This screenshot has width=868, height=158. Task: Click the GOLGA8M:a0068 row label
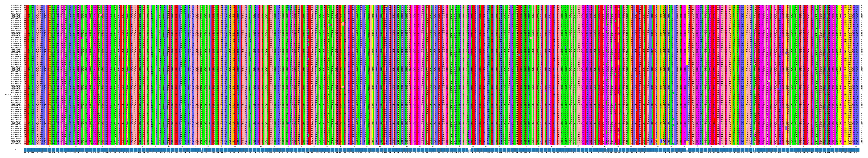[x=17, y=15]
